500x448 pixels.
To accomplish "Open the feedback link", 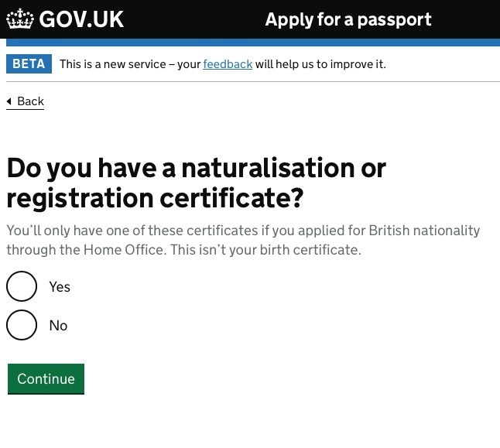I will [228, 64].
